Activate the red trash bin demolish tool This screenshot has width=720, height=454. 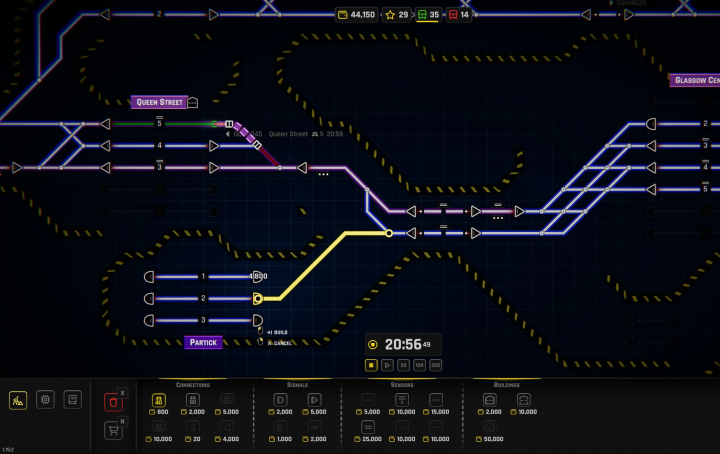click(x=113, y=401)
